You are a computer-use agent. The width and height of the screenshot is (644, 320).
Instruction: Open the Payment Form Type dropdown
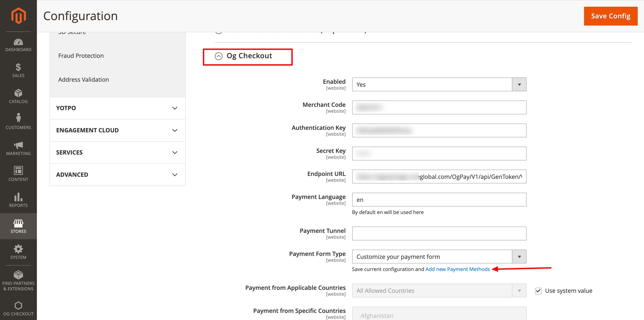click(439, 257)
